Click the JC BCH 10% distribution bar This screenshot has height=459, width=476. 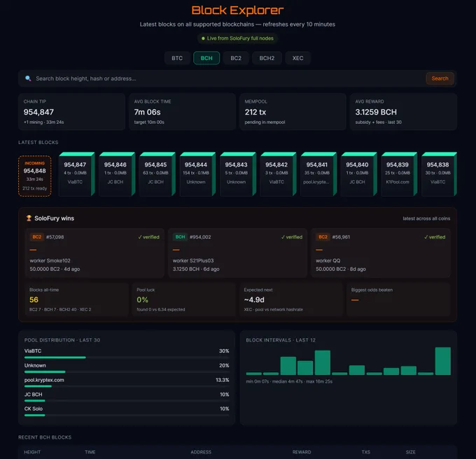pyautogui.click(x=127, y=401)
